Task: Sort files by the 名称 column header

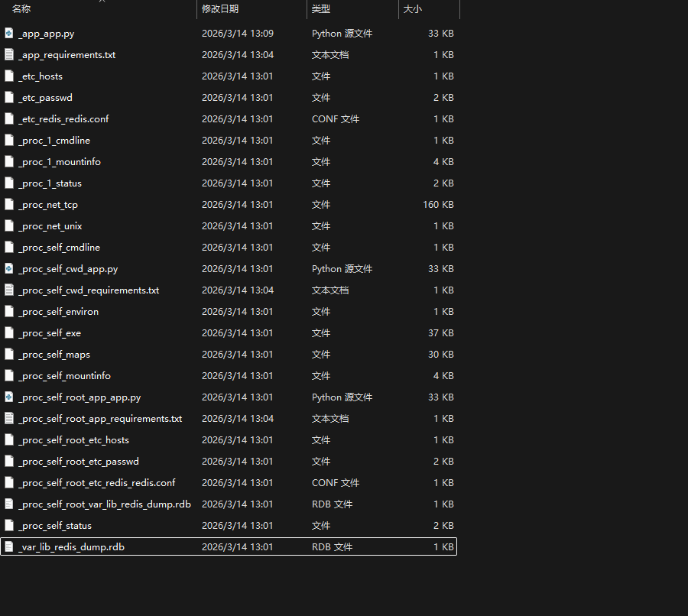Action: click(x=21, y=9)
